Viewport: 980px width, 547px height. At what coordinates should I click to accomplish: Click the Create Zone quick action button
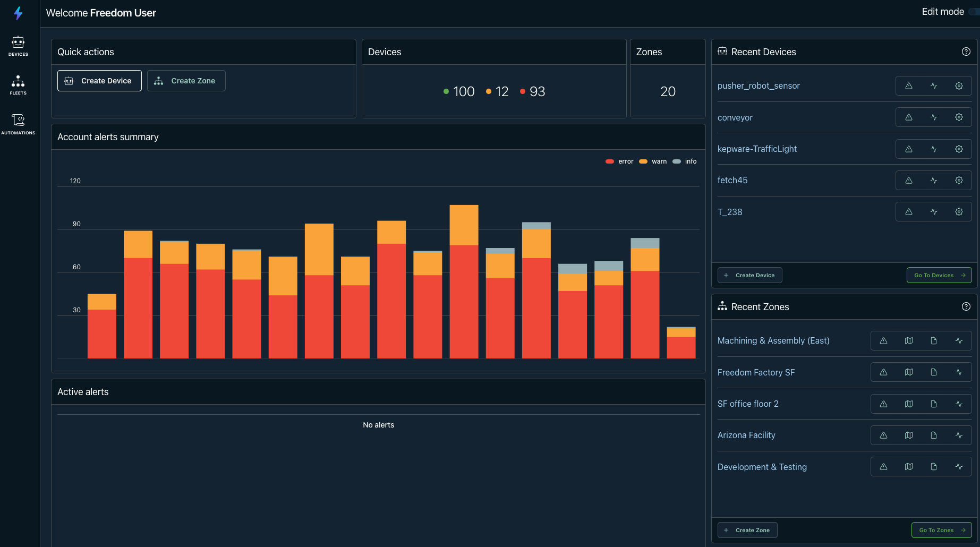coord(186,81)
